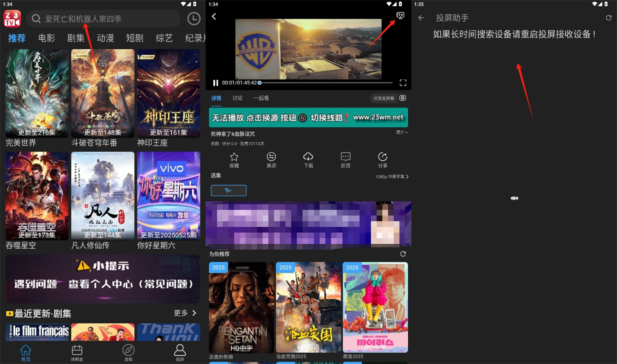Open recommended 病毒2025 poster

[375, 308]
